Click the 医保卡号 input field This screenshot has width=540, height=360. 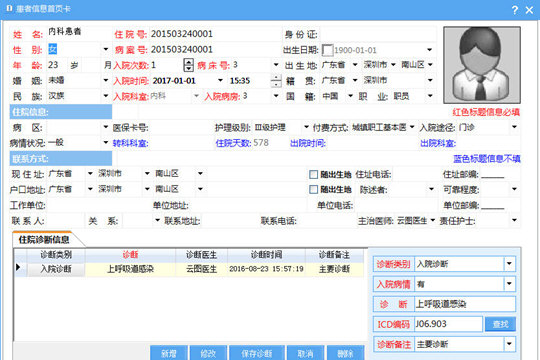pyautogui.click(x=181, y=127)
